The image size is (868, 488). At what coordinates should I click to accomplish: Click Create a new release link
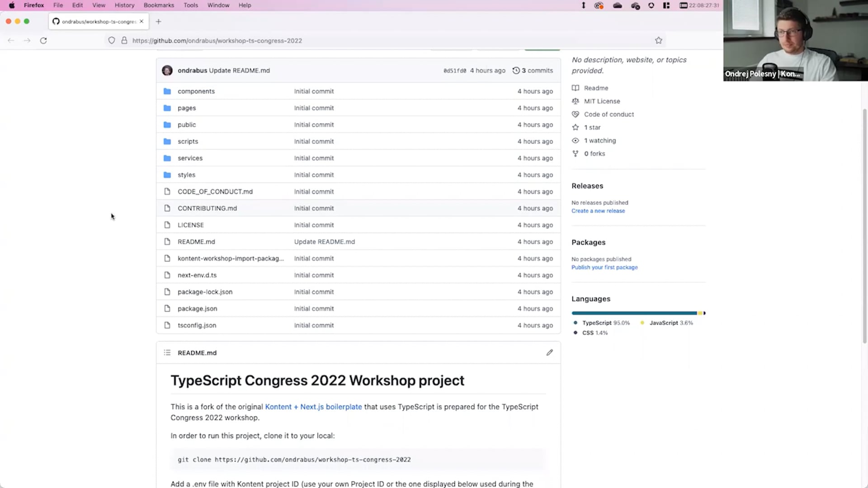[598, 211]
